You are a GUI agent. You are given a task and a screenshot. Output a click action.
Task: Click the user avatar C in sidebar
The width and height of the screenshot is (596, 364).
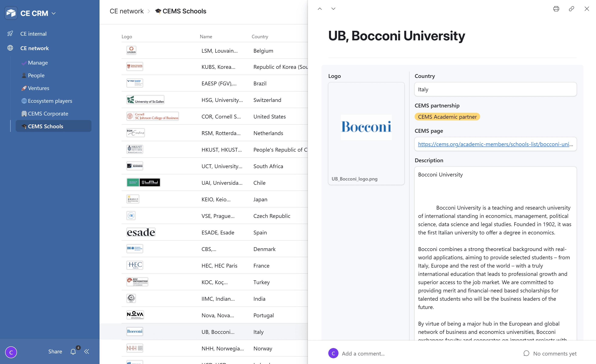pos(11,352)
